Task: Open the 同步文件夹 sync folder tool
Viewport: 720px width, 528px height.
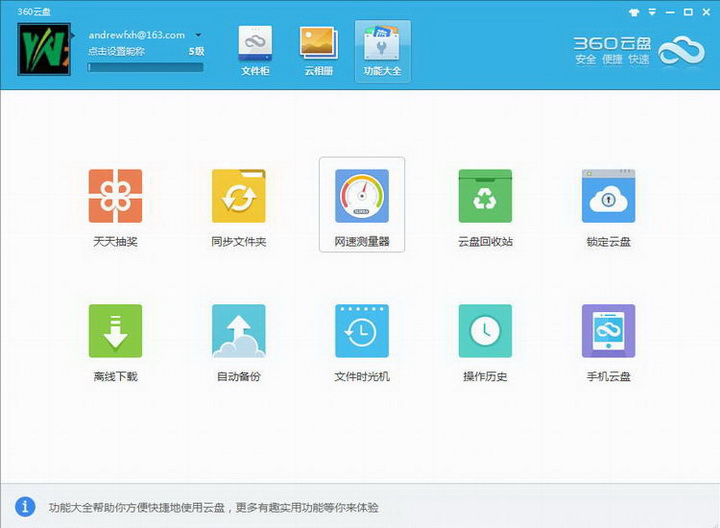Action: pos(238,196)
